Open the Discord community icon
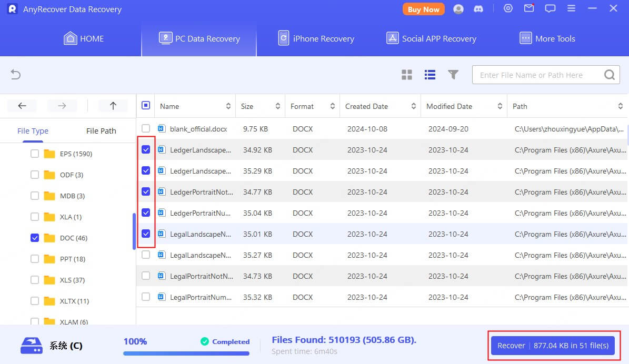This screenshot has height=364, width=629. [x=478, y=8]
